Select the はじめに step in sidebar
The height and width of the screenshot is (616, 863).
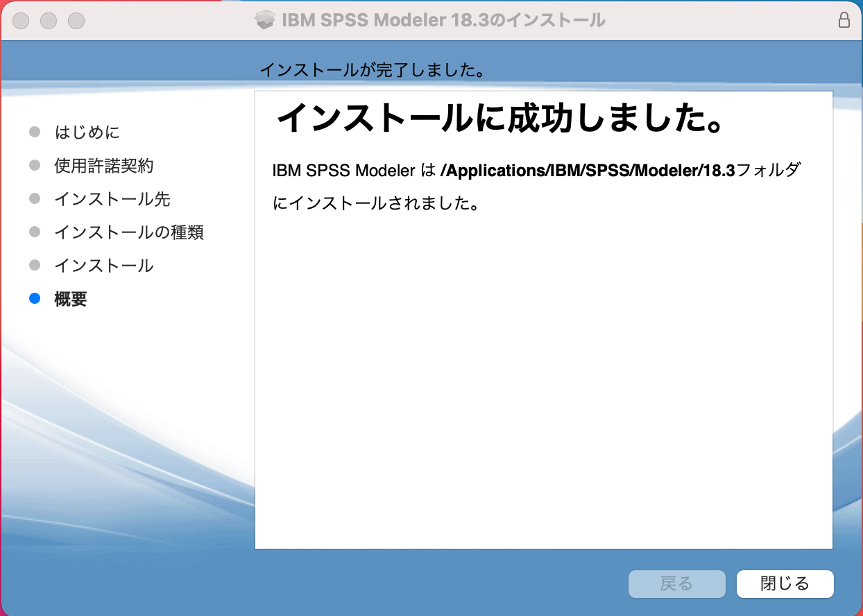pos(87,132)
